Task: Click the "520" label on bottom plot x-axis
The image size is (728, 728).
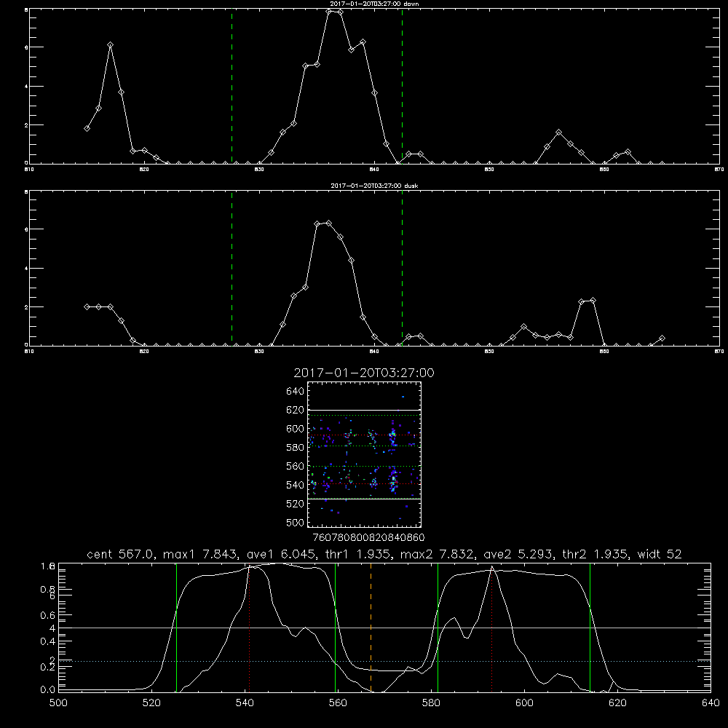Action: point(151,703)
